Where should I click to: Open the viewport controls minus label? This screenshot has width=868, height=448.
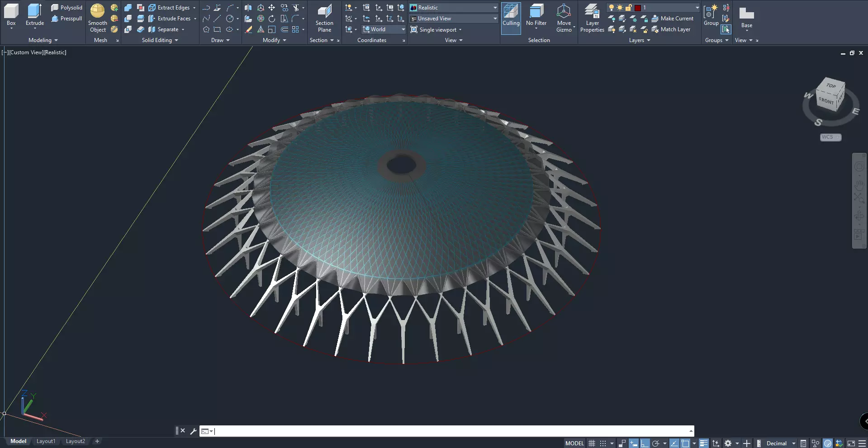(x=5, y=52)
